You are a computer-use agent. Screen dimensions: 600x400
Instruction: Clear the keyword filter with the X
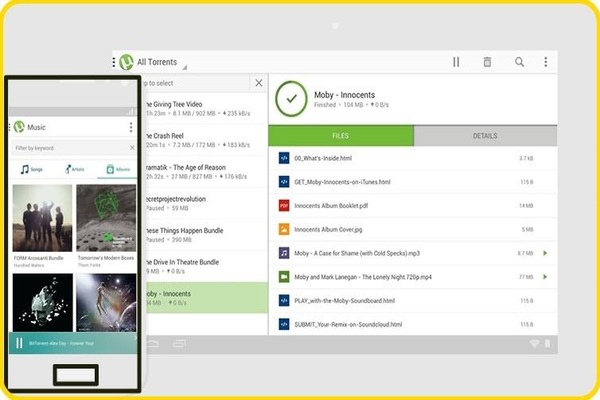[132, 148]
